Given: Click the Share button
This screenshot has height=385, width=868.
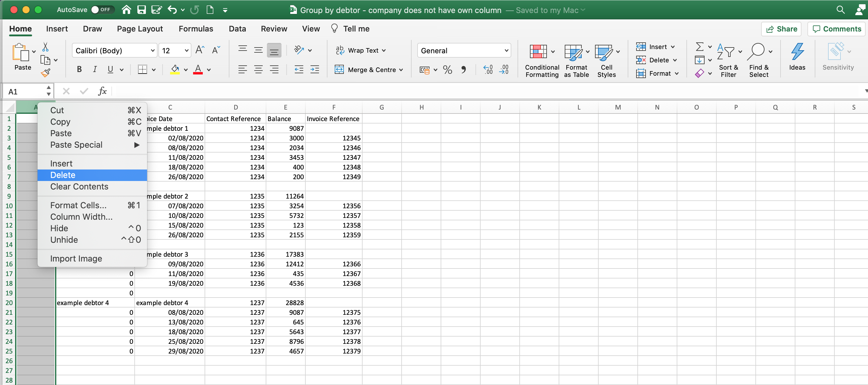Looking at the screenshot, I should (x=781, y=29).
